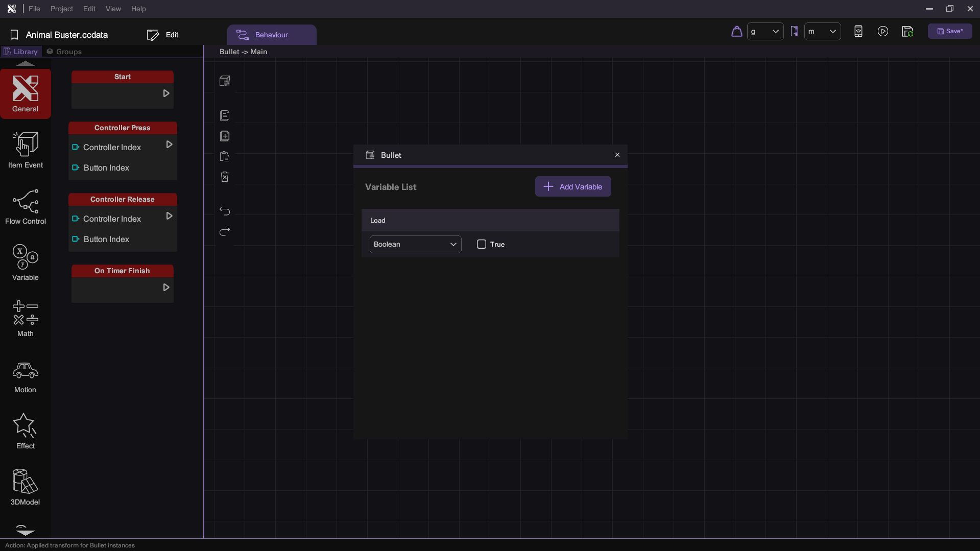Open the Project menu
The width and height of the screenshot is (980, 551).
pos(62,9)
